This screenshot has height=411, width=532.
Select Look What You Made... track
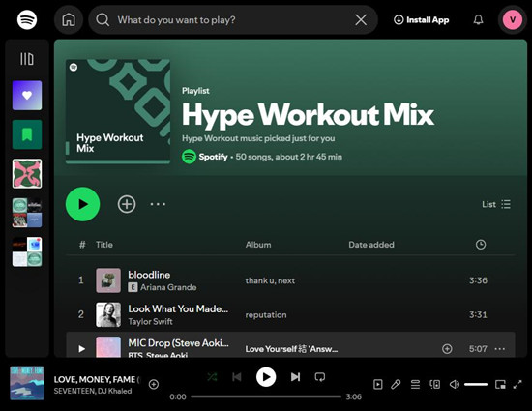point(178,308)
